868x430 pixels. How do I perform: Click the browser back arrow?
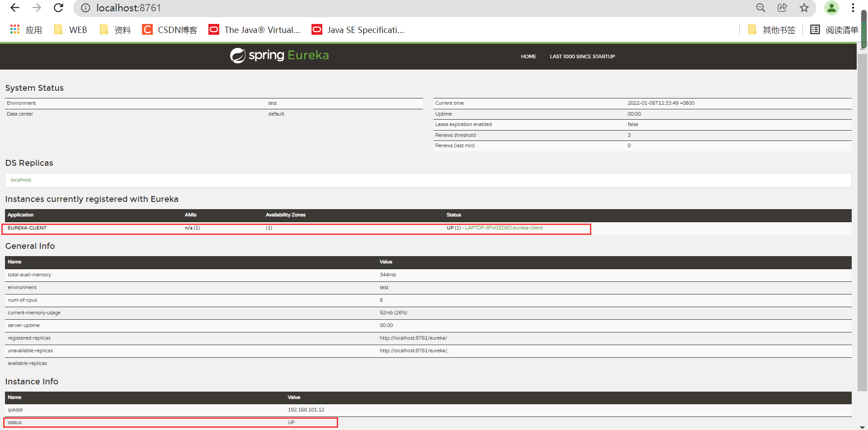tap(15, 8)
